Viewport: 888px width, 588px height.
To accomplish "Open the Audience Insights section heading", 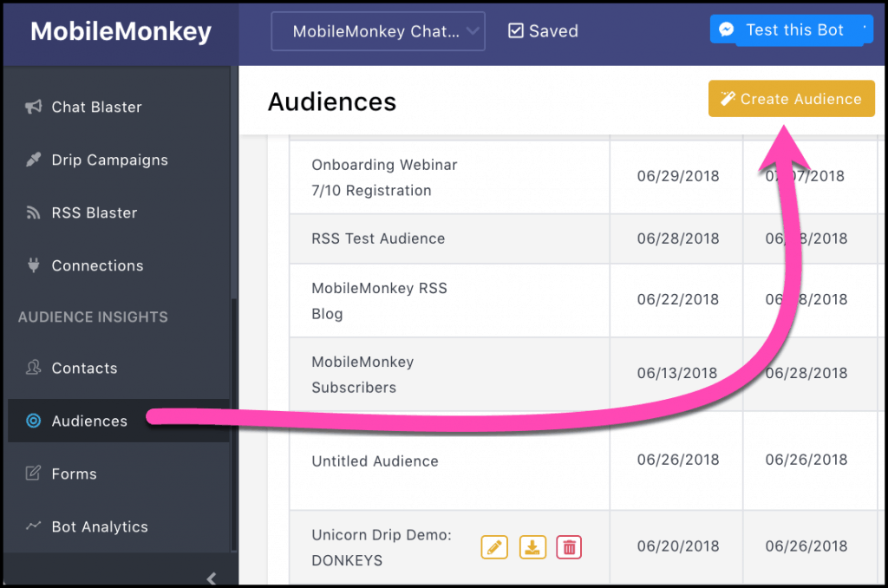I will (x=92, y=317).
